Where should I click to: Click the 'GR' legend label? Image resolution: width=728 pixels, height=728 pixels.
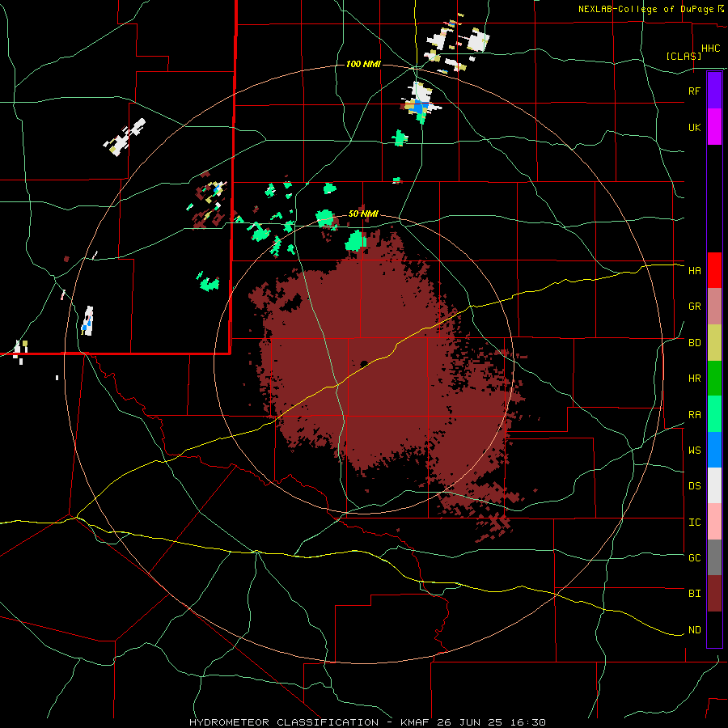[x=694, y=307]
